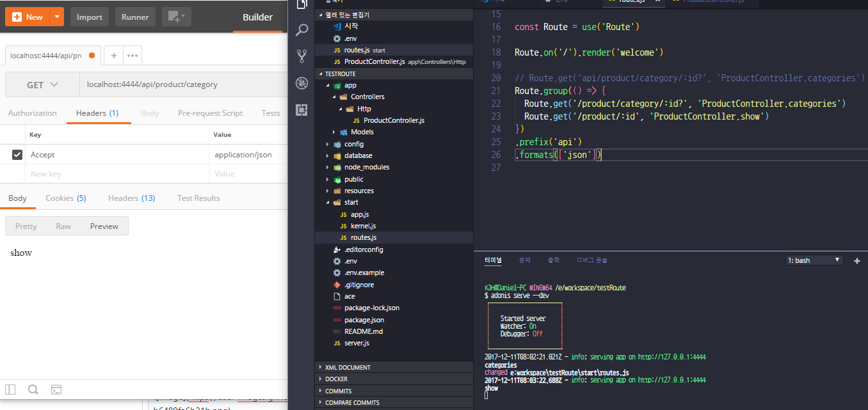
Task: Click the icon beside .editorconfig
Action: 337,249
